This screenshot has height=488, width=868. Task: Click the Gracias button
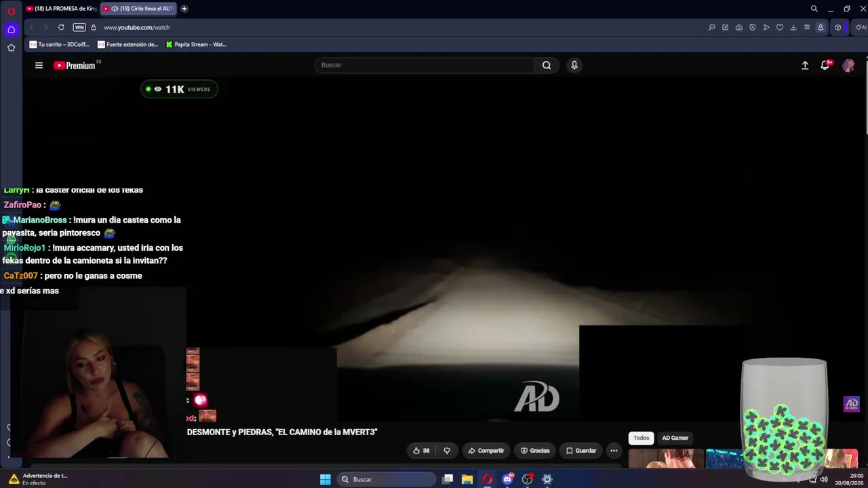pyautogui.click(x=535, y=451)
